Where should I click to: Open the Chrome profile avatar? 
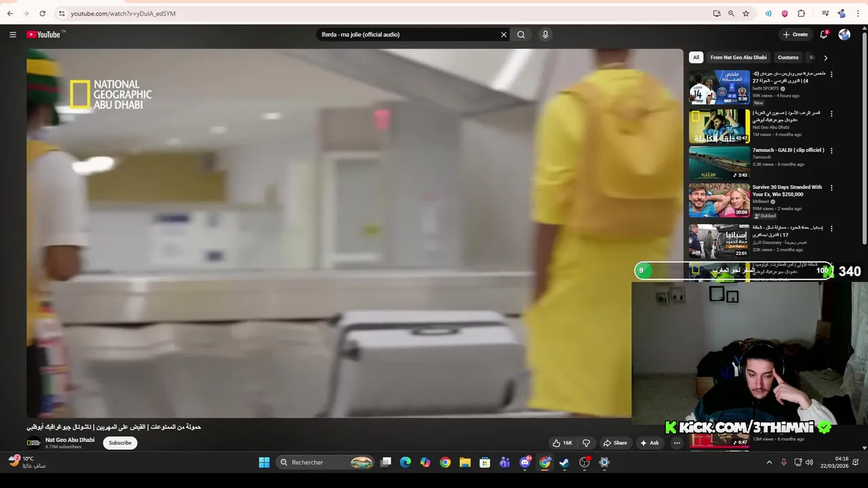pyautogui.click(x=842, y=14)
